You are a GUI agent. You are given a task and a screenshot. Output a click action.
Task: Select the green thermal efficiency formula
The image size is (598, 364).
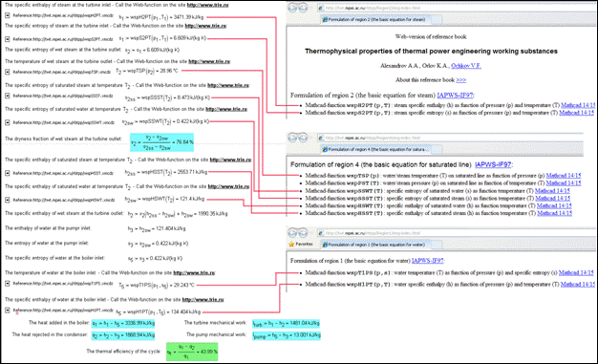pyautogui.click(x=192, y=352)
